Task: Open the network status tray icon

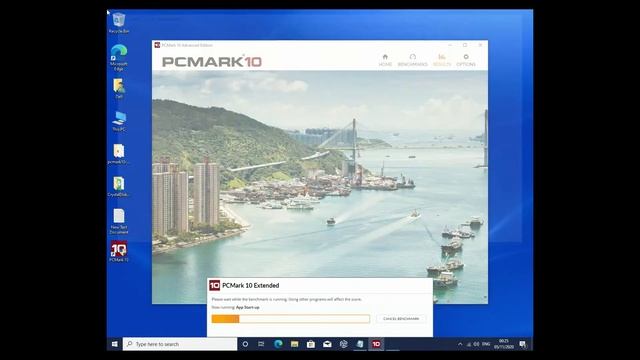Action: 469,344
